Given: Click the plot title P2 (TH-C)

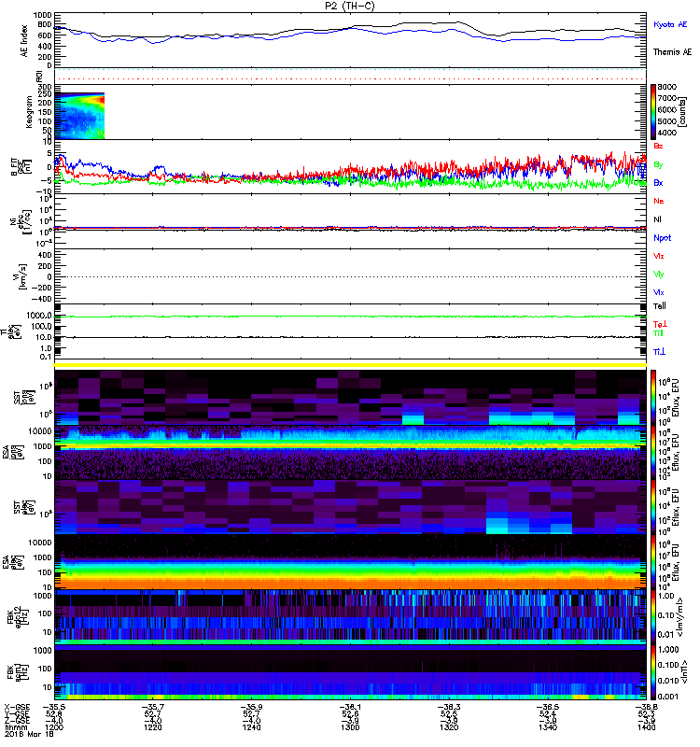Looking at the screenshot, I should pyautogui.click(x=350, y=6).
